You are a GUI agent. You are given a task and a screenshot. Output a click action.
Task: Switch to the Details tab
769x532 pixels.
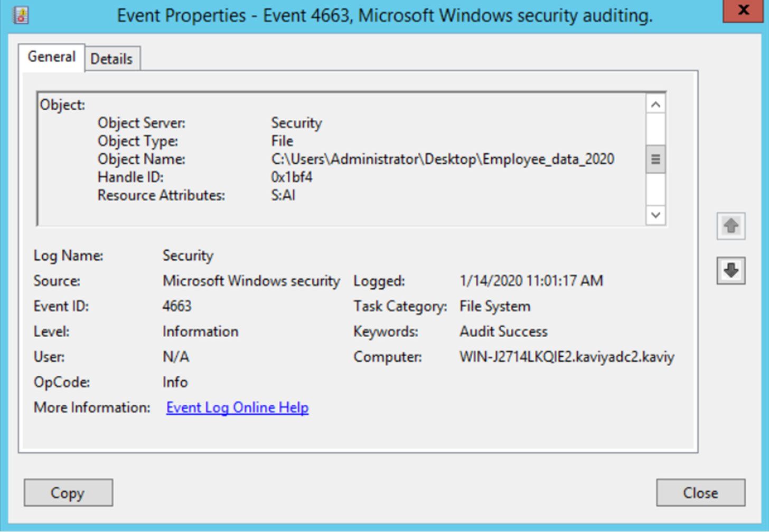click(111, 59)
